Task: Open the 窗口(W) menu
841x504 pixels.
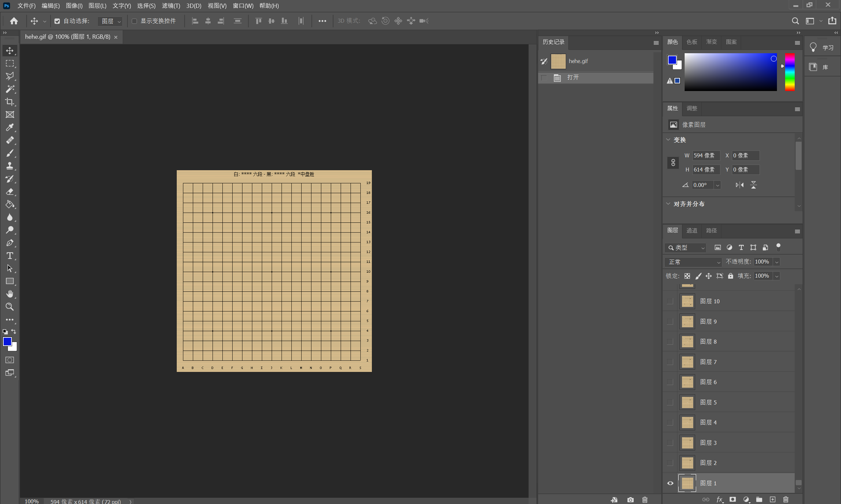Action: coord(243,6)
